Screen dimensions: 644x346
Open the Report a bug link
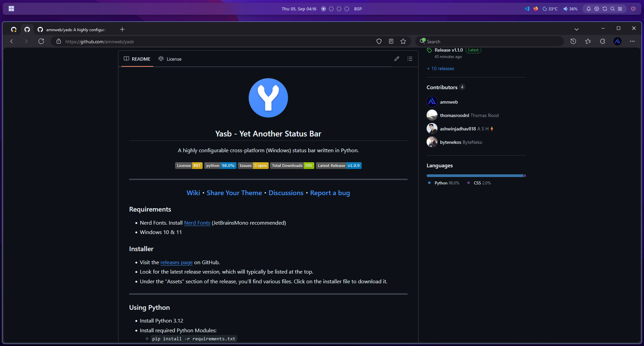tap(330, 193)
